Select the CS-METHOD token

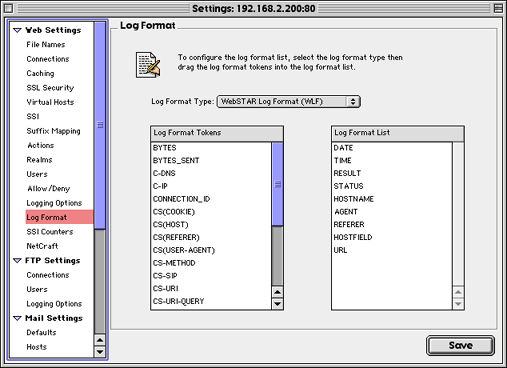coord(174,263)
